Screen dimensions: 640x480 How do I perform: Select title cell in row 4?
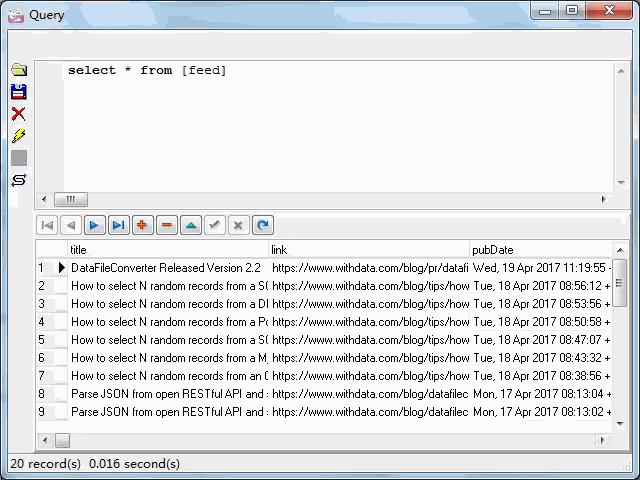pos(168,322)
